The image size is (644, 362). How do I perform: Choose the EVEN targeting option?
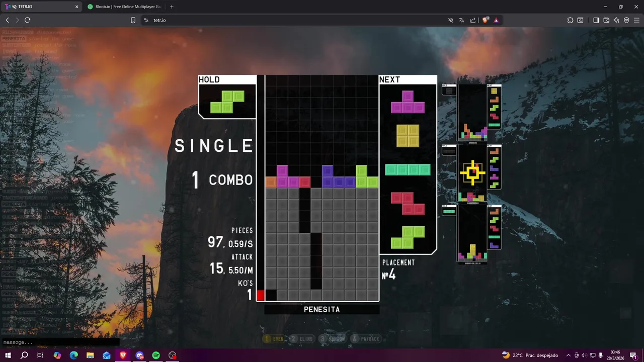(274, 339)
